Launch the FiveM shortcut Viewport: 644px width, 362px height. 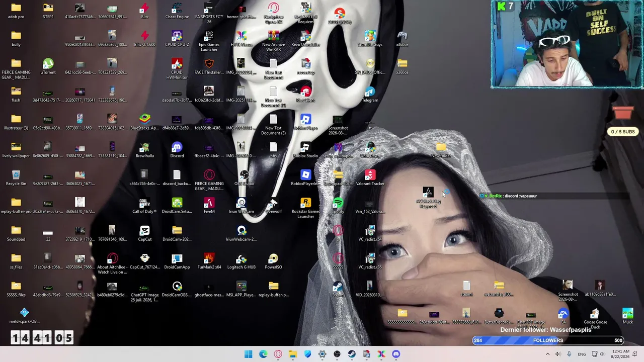209,206
